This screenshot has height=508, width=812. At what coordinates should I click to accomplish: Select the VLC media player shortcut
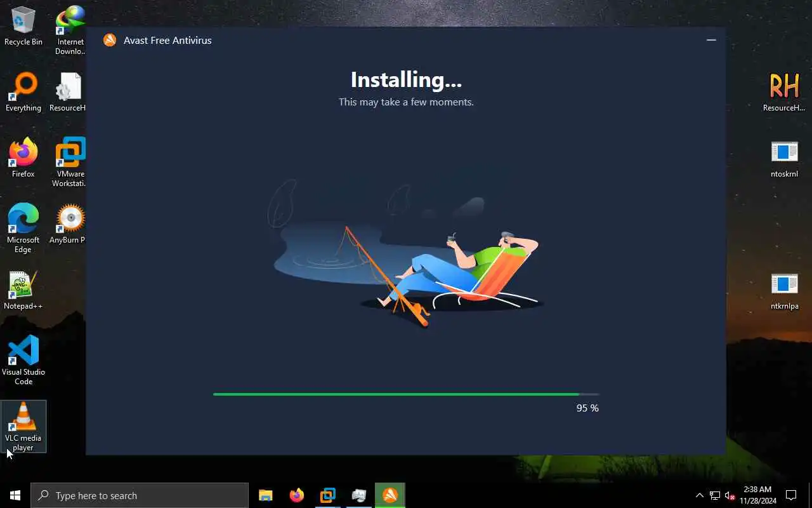[x=23, y=427]
